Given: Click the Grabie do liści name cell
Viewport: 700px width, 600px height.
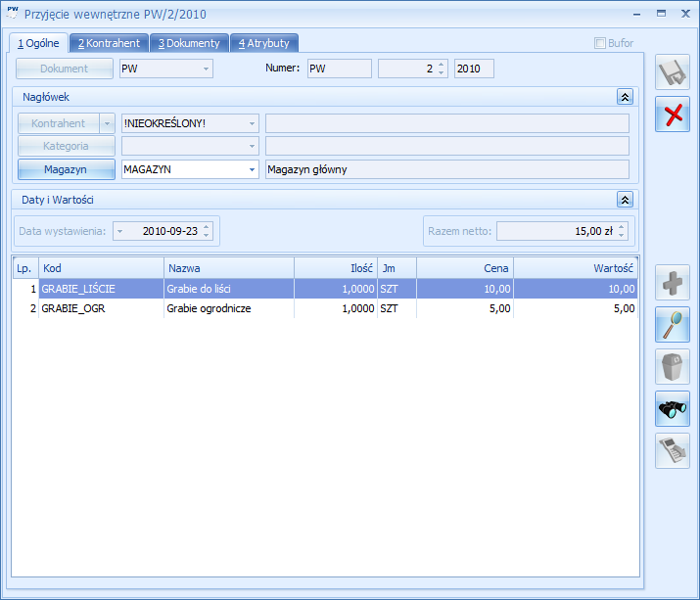Looking at the screenshot, I should [229, 289].
